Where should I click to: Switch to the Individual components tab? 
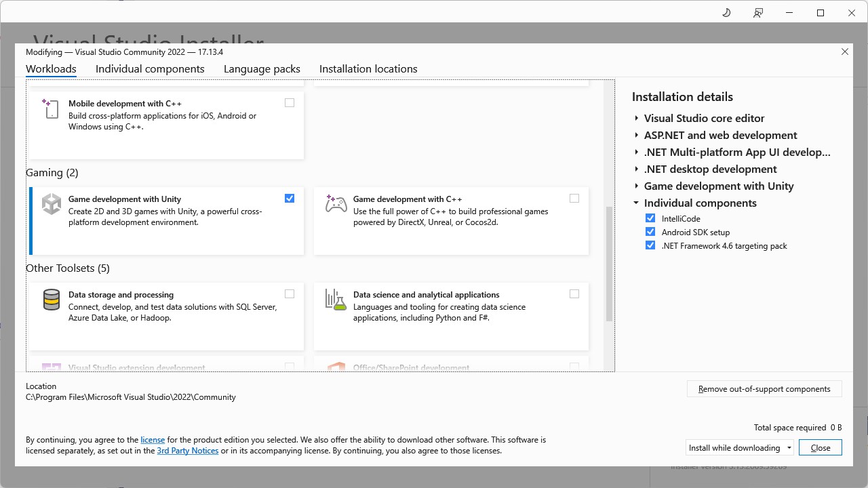coord(150,69)
